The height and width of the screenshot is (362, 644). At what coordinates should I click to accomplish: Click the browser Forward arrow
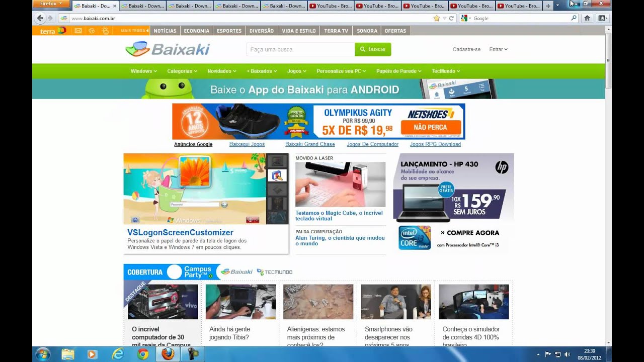click(50, 18)
